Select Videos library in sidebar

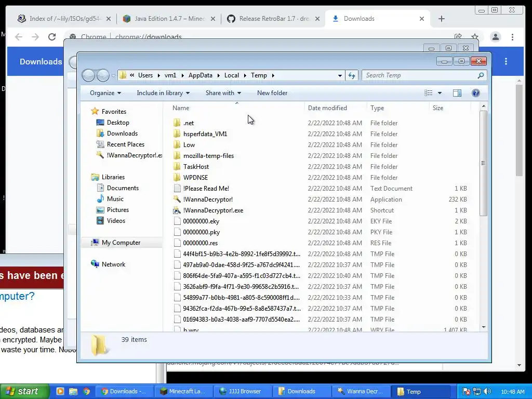coord(116,220)
